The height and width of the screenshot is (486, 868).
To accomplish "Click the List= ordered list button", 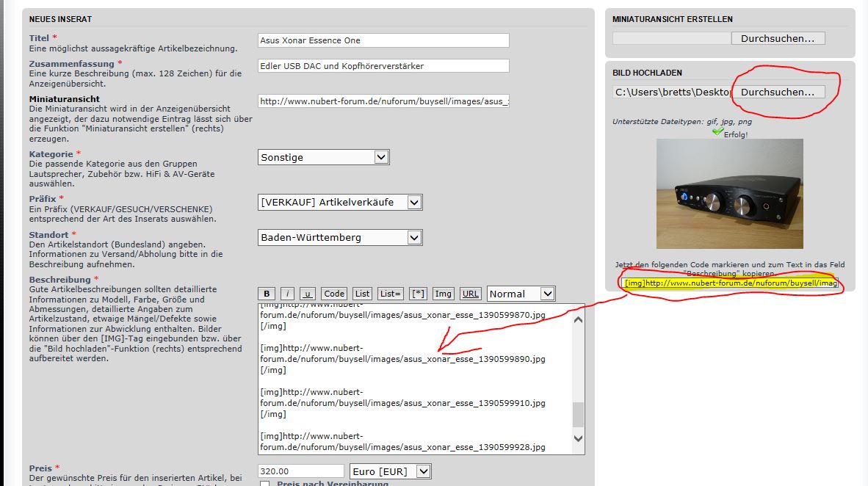I will pyautogui.click(x=391, y=294).
